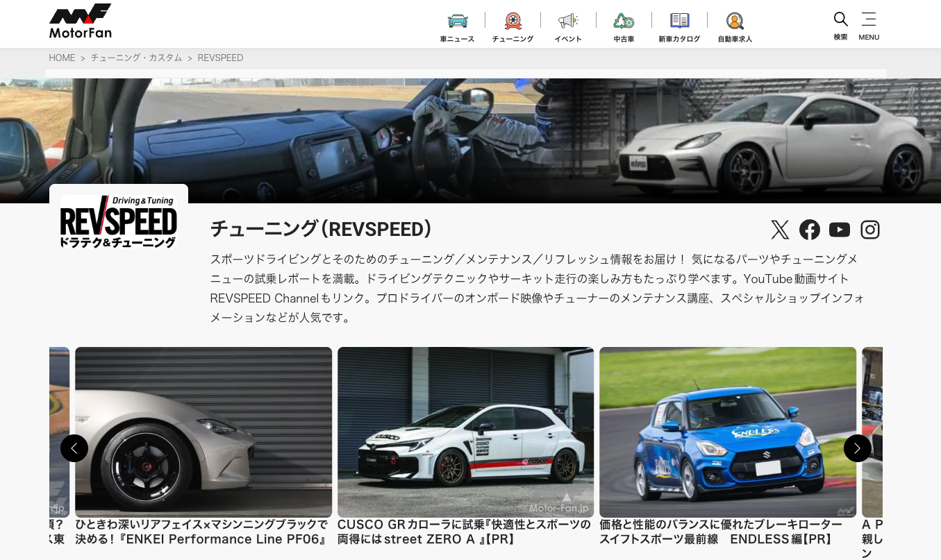Visit the REVSPEED Instagram page
Screen dimensions: 941x560
pos(870,230)
